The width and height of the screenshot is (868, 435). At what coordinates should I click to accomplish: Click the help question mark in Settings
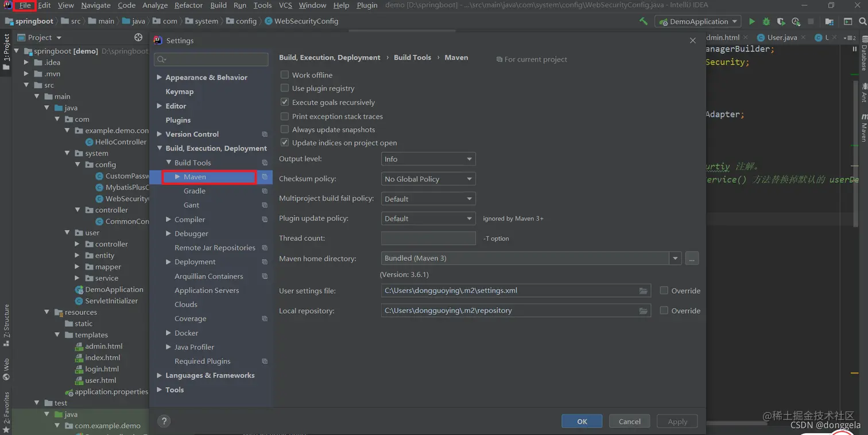coord(164,421)
